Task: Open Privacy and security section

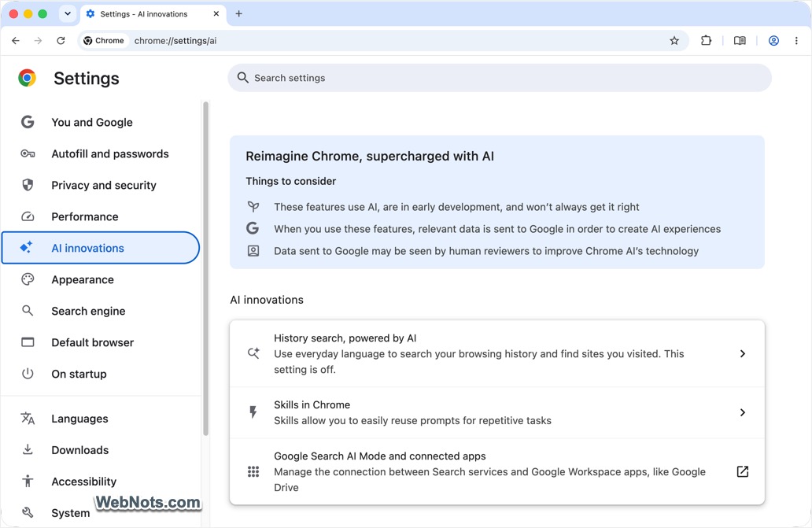Action: [101, 186]
